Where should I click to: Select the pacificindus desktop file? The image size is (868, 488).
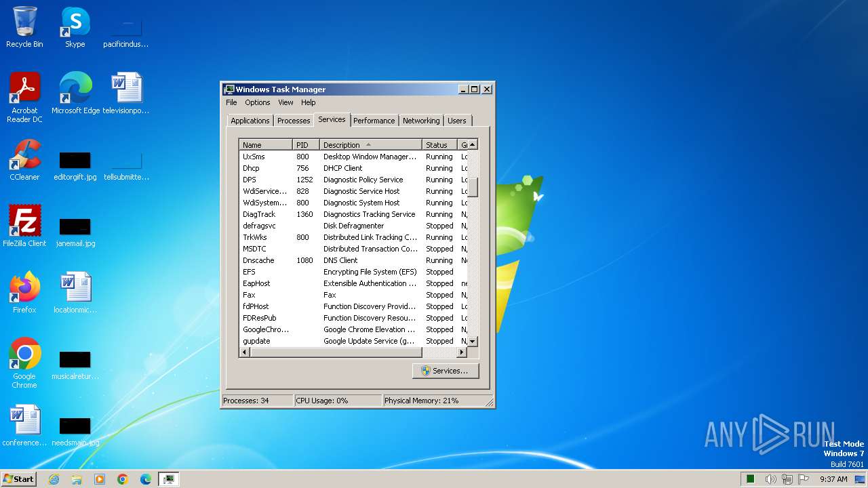126,33
